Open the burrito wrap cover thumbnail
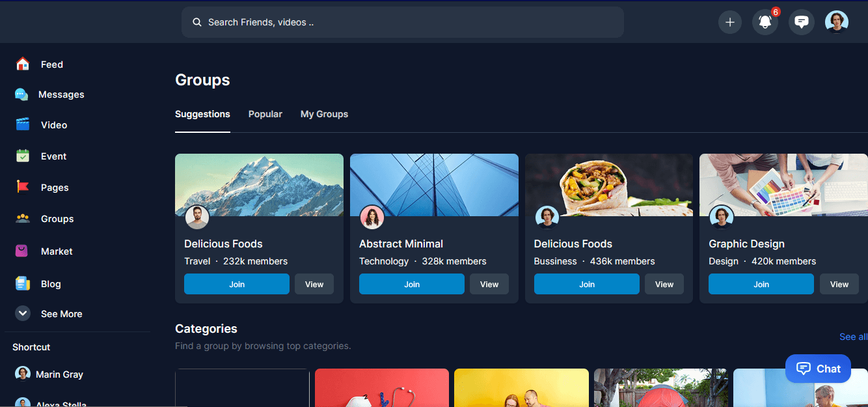868x407 pixels. [609, 185]
